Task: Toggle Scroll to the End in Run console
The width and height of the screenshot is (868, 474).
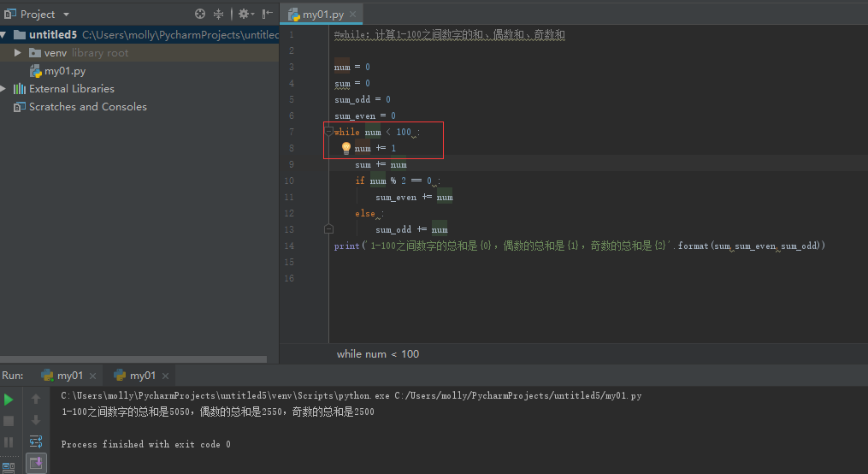Action: pyautogui.click(x=36, y=463)
